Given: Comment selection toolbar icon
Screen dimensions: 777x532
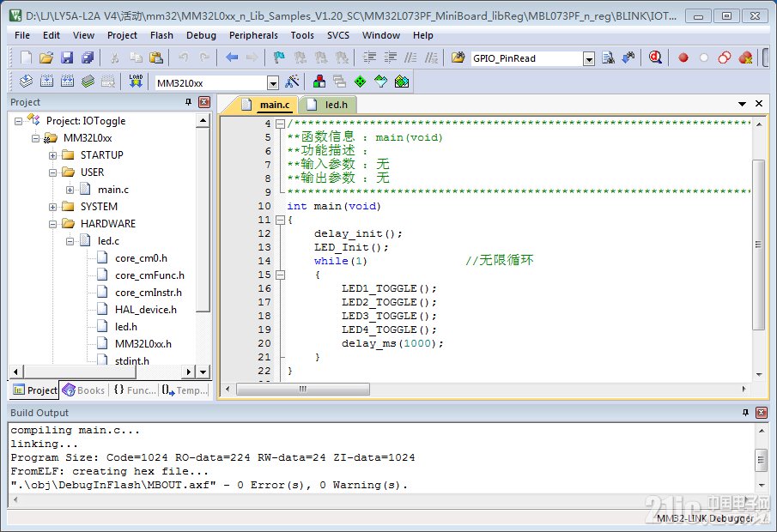Looking at the screenshot, I should pos(410,58).
